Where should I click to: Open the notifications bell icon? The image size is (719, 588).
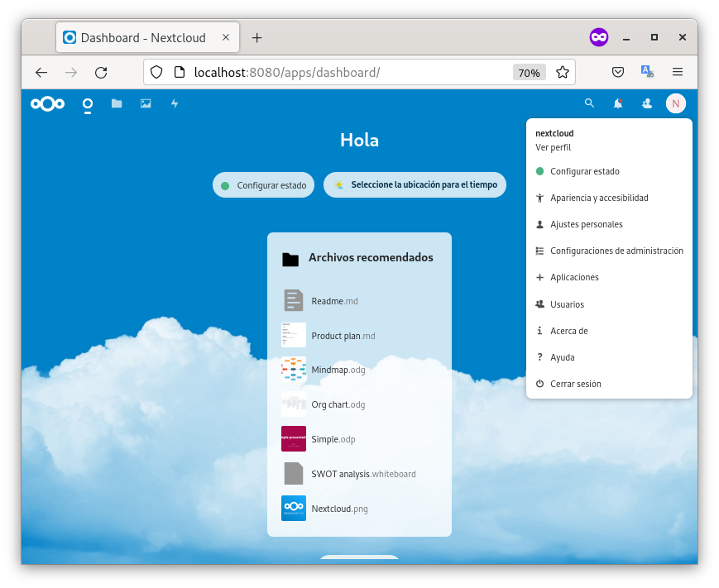[618, 103]
